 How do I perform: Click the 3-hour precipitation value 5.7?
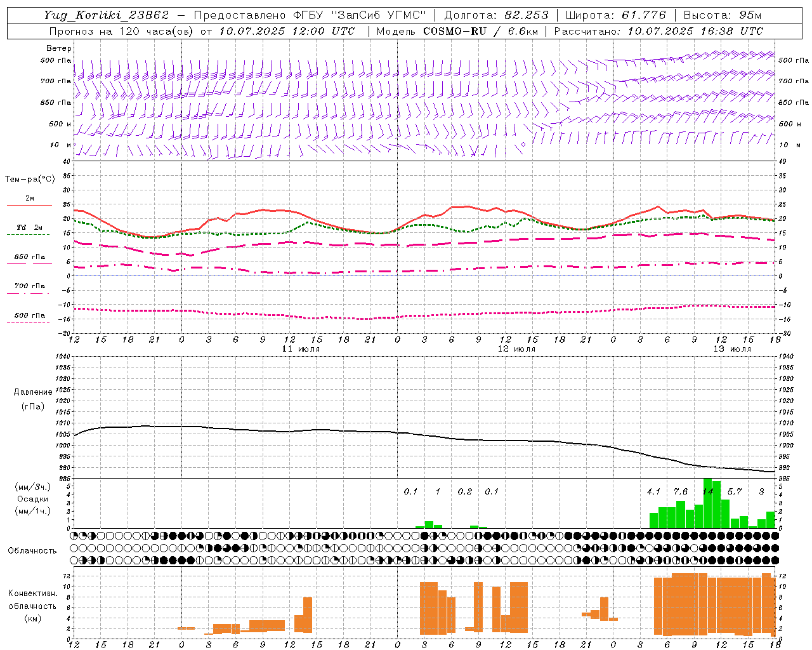(735, 491)
